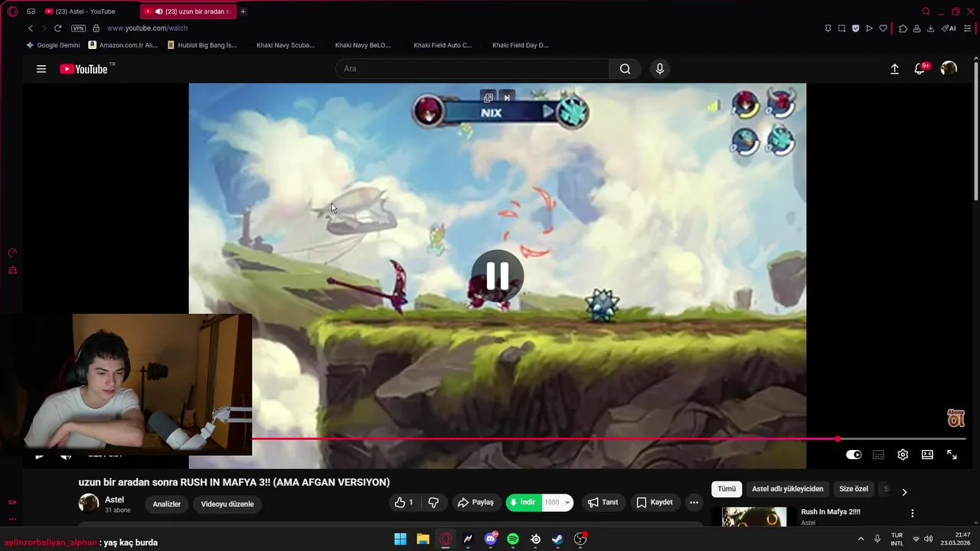
Task: Open the Amazon.com.tr bookmark
Action: 122,45
